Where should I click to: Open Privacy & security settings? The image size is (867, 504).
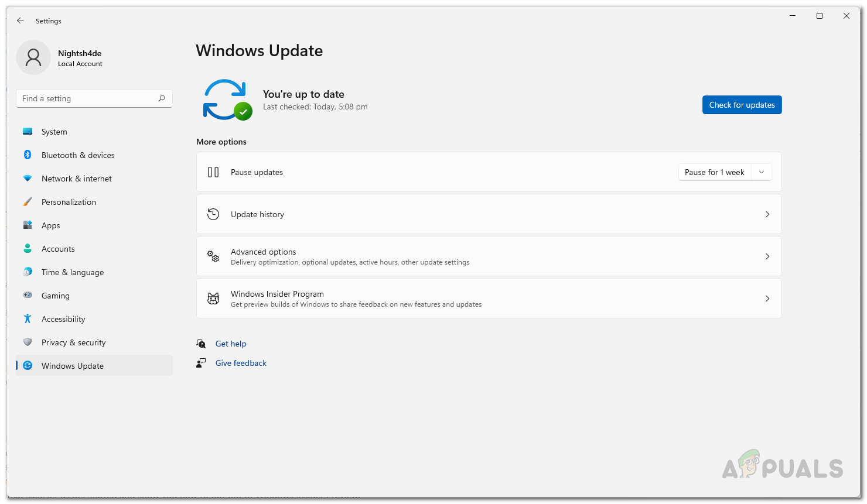[94, 342]
